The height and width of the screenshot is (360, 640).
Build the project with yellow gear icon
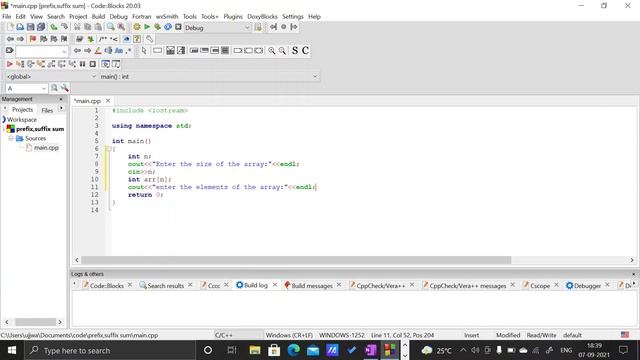(x=137, y=27)
